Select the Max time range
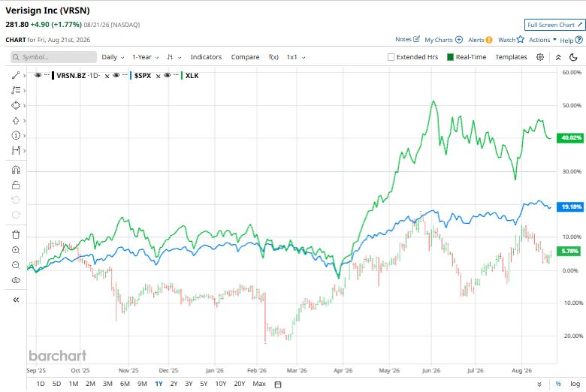586x392 pixels. tap(259, 384)
